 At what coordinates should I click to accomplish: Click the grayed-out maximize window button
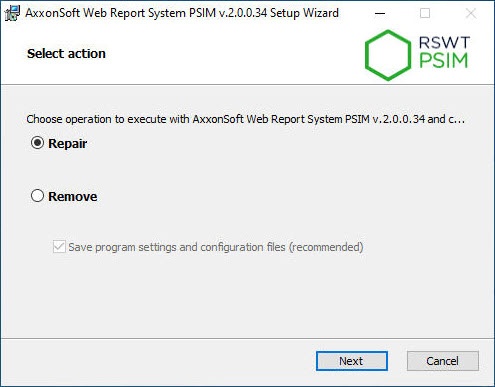(x=425, y=13)
